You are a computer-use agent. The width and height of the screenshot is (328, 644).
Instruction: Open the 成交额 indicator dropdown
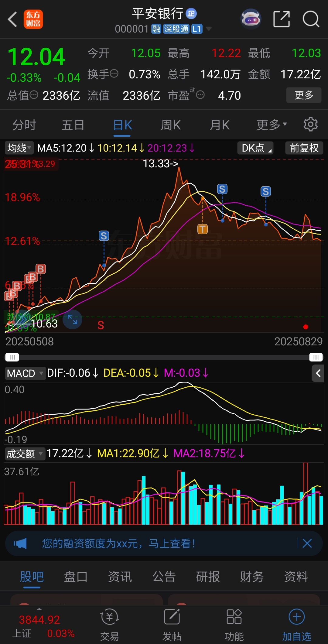[25, 454]
